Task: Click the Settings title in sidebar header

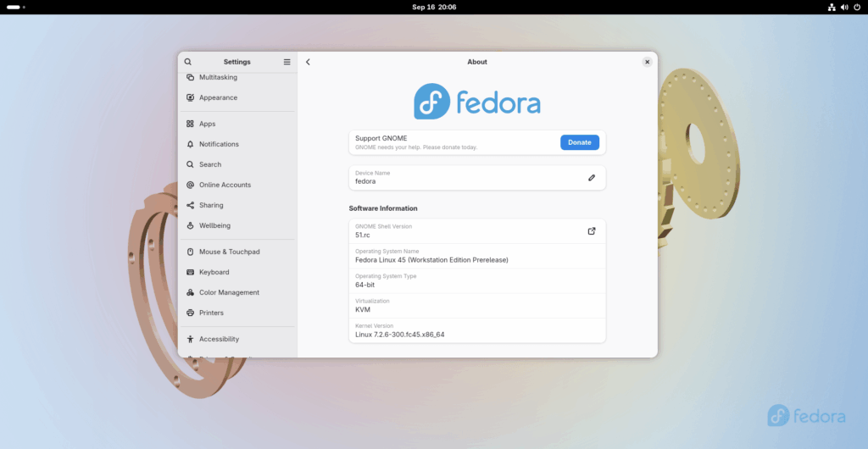Action: (x=237, y=62)
